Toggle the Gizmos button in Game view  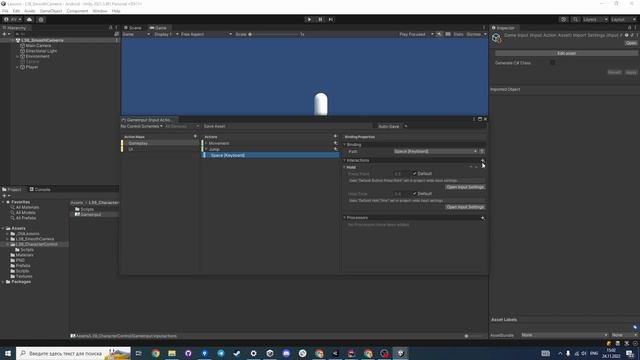point(473,34)
